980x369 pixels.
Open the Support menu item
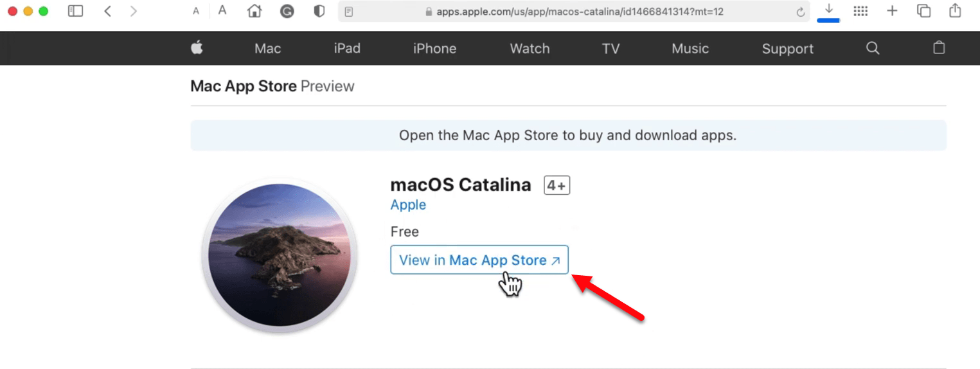(788, 49)
